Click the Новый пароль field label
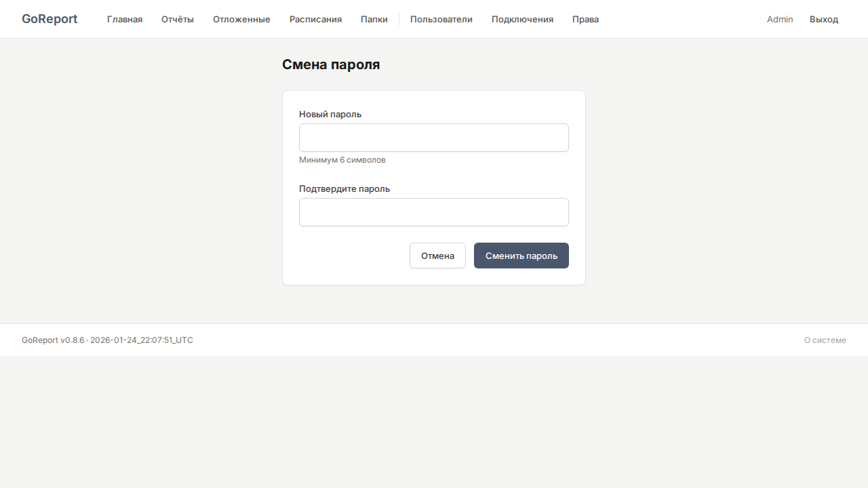 coord(330,114)
